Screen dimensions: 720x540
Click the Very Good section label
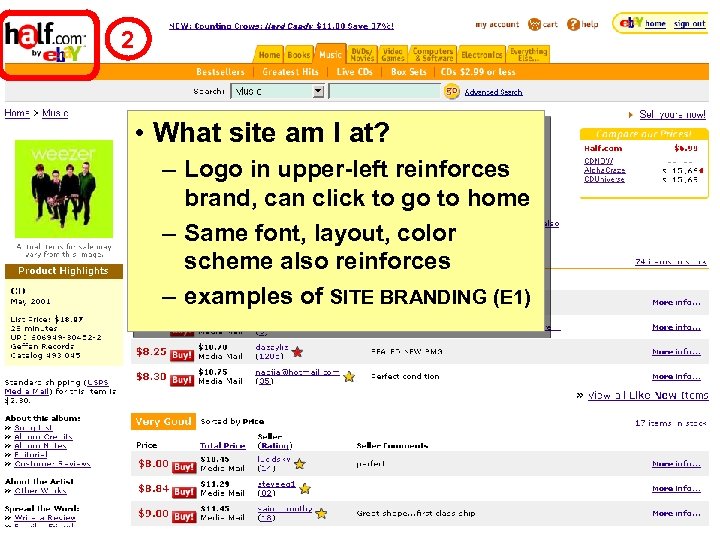tap(163, 422)
